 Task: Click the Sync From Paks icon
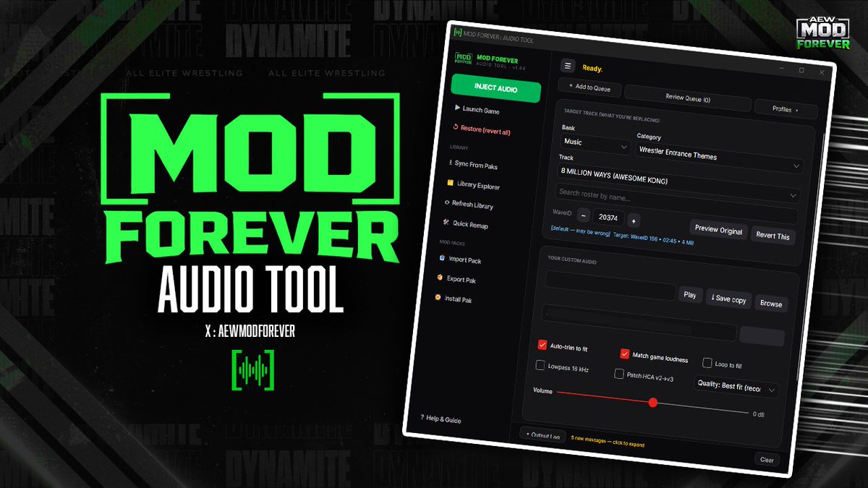pos(450,163)
